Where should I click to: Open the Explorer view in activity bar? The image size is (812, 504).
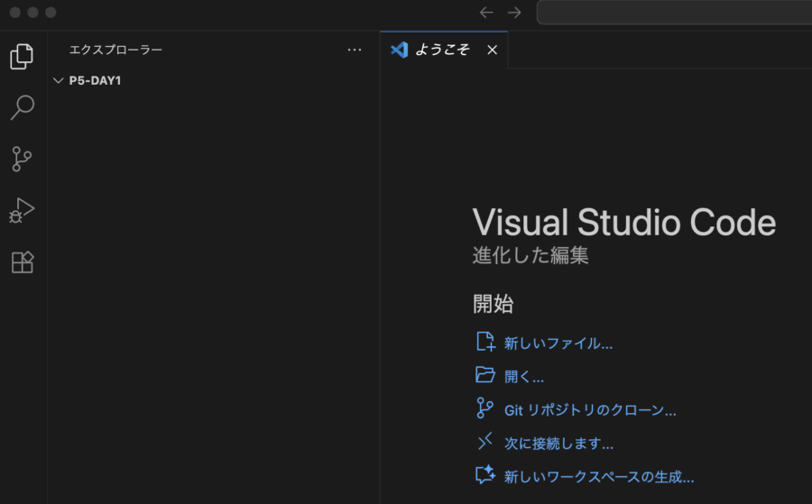22,57
